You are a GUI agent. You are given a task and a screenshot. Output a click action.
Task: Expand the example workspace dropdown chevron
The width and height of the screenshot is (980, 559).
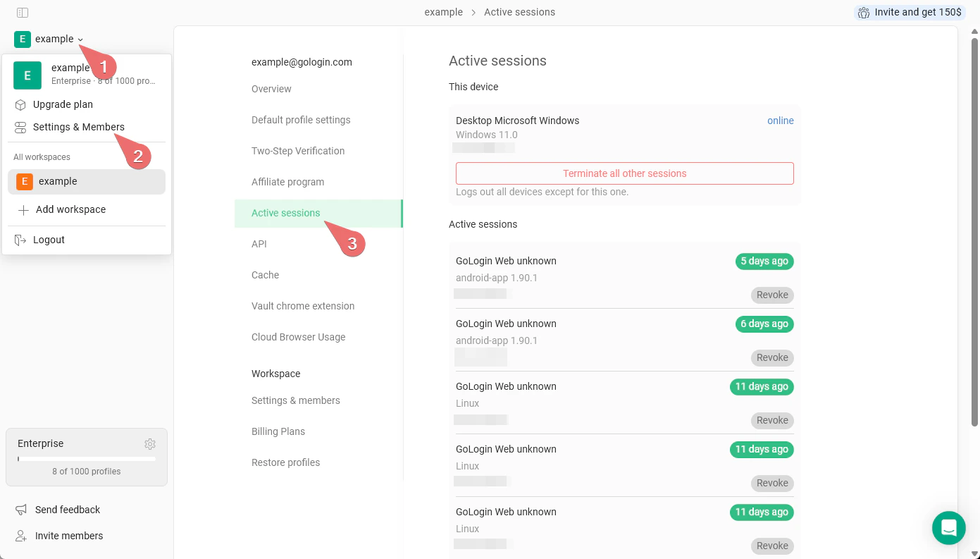tap(80, 39)
